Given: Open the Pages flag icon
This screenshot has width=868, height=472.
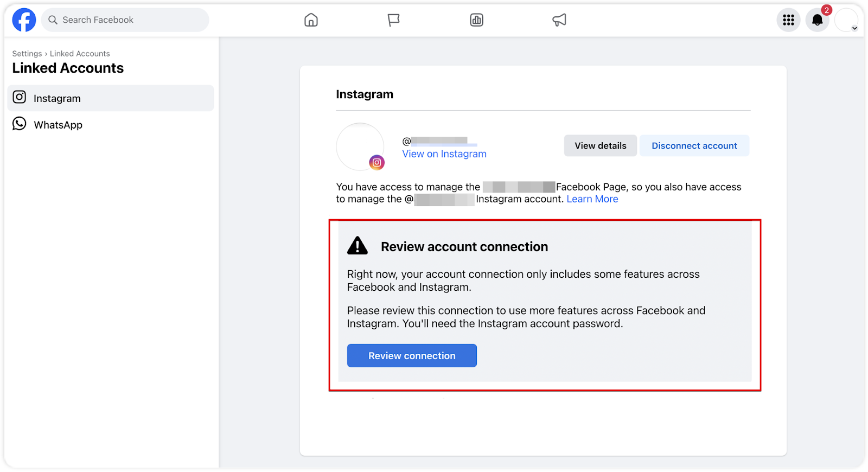Looking at the screenshot, I should click(394, 20).
